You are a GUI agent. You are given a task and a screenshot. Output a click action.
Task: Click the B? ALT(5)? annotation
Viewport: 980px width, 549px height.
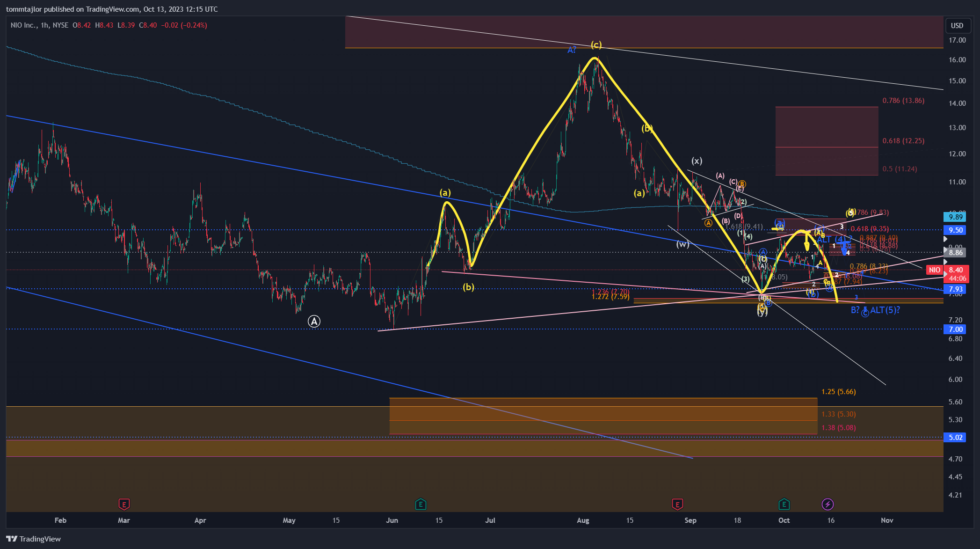[x=875, y=310]
